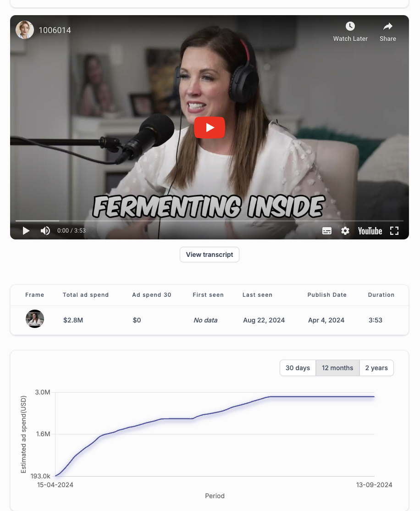Image resolution: width=420 pixels, height=511 pixels.
Task: Select the 12 months chart range
Action: (337, 368)
